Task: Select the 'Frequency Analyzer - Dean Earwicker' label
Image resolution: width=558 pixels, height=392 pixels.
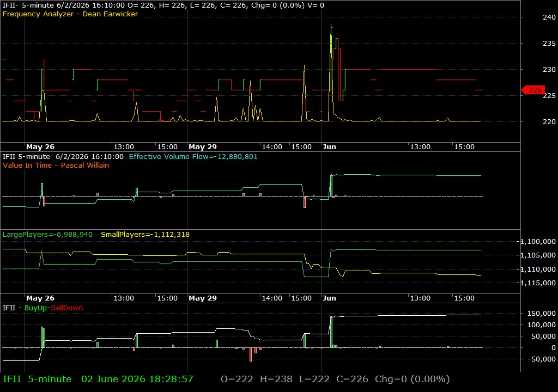Action: coord(70,14)
